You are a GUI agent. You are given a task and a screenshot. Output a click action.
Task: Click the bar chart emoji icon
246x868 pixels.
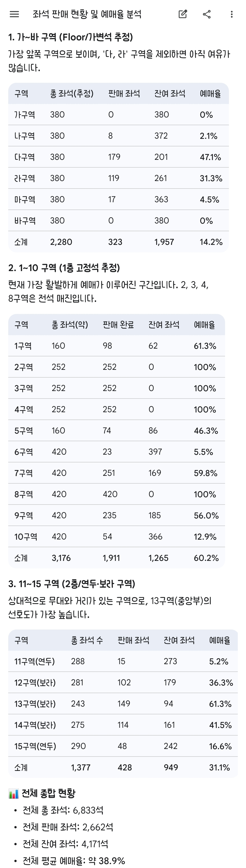(13, 793)
